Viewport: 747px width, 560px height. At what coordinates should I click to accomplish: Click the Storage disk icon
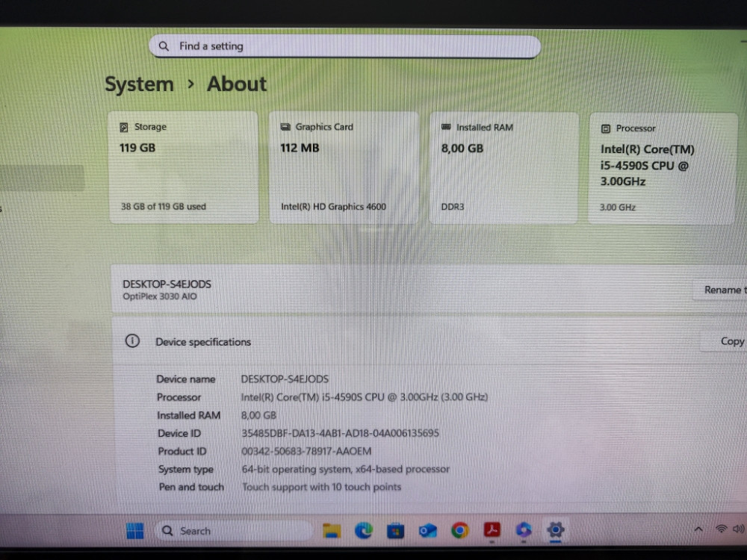124,127
